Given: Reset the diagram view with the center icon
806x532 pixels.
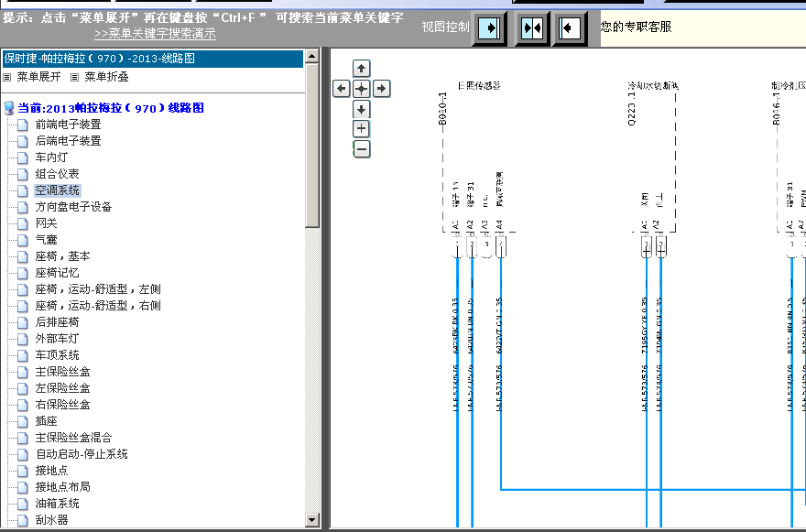Looking at the screenshot, I should click(362, 89).
